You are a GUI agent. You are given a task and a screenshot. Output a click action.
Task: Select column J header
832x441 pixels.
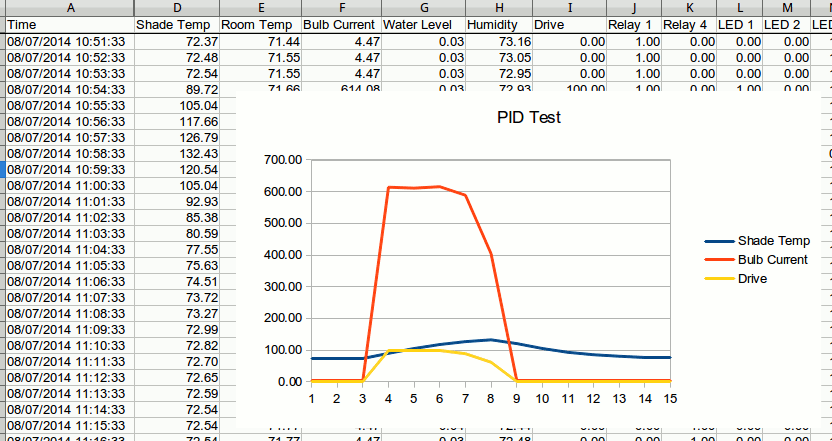(634, 7)
